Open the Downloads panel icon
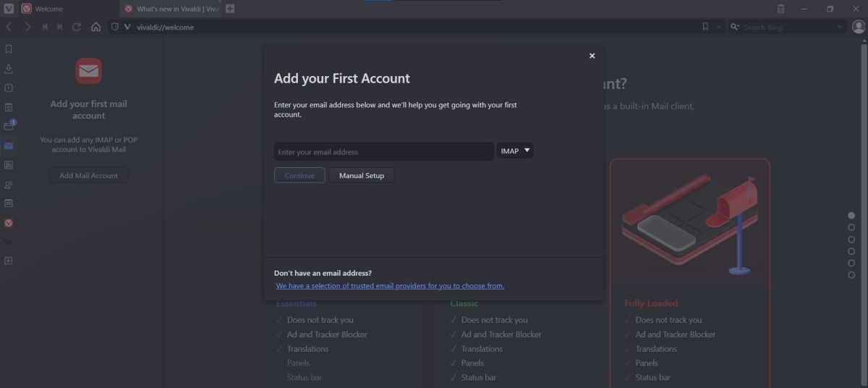868x388 pixels. click(x=9, y=69)
